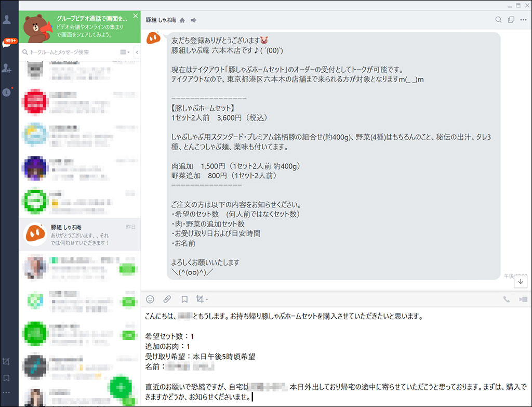Open chat in separate window icon

tap(511, 20)
